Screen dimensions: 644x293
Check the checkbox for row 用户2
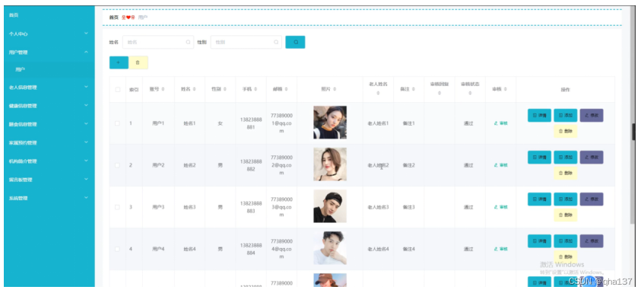[x=117, y=165]
